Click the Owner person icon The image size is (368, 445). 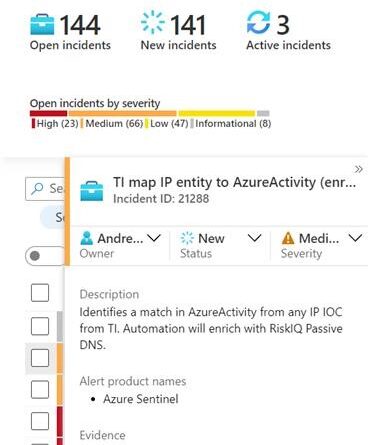(x=87, y=238)
